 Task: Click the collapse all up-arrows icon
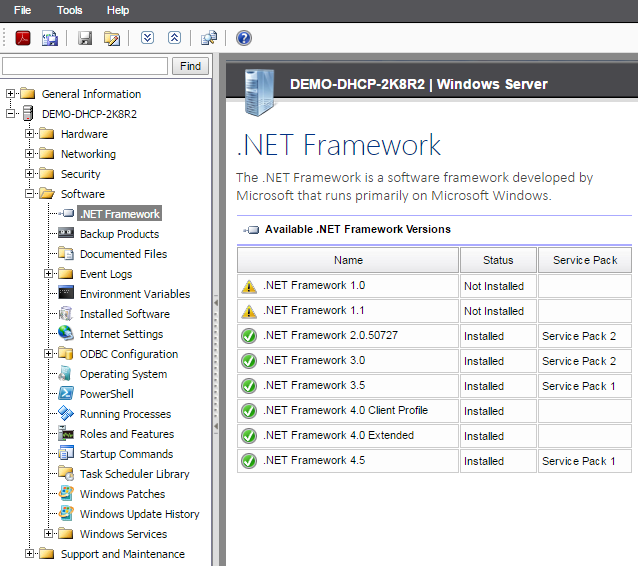tap(174, 38)
